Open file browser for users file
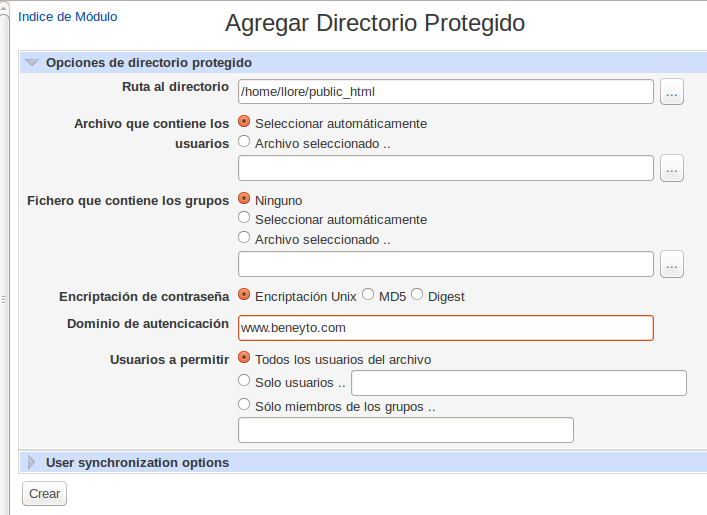Screen dimensions: 707x515 (672, 168)
